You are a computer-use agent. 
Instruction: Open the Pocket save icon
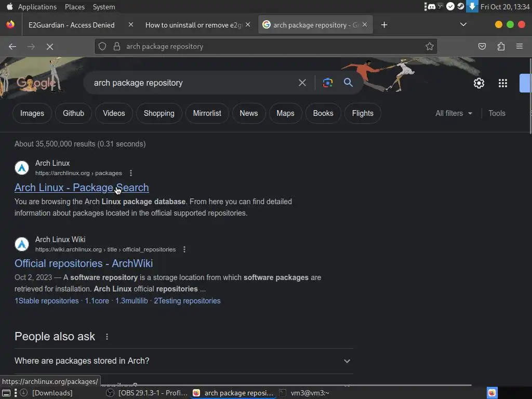point(482,46)
